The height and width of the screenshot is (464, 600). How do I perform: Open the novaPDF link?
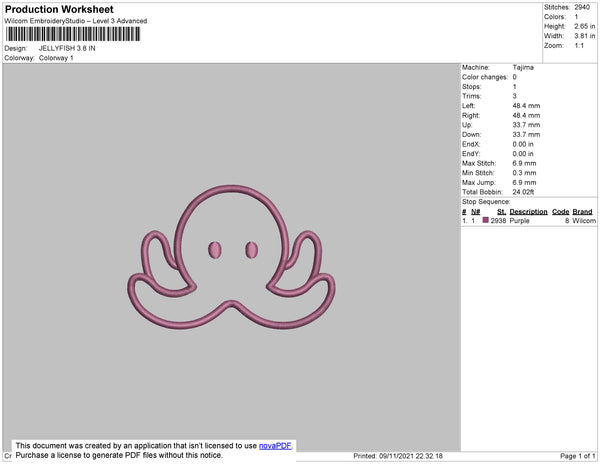(x=275, y=446)
